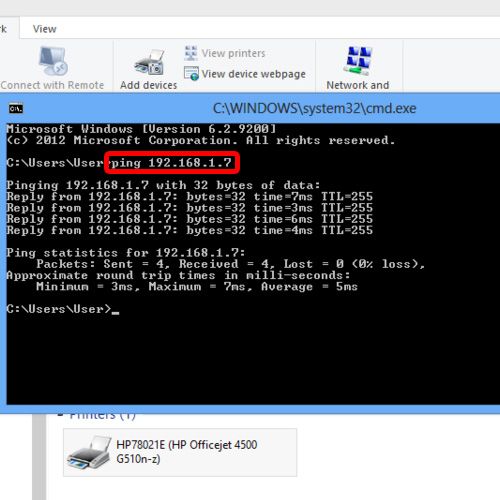
Task: Collapse the Printers (1) group arrow
Action: coord(60,415)
